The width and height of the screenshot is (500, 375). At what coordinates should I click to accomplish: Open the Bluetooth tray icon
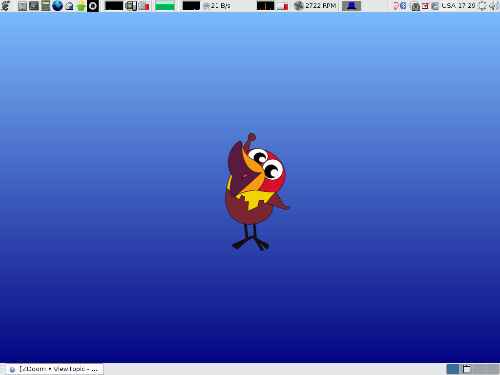(x=403, y=6)
